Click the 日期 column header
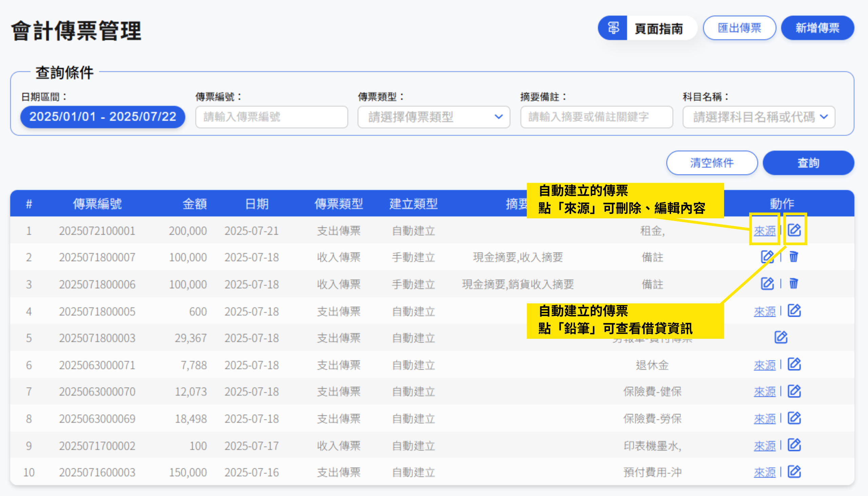Image resolution: width=868 pixels, height=496 pixels. pyautogui.click(x=257, y=204)
